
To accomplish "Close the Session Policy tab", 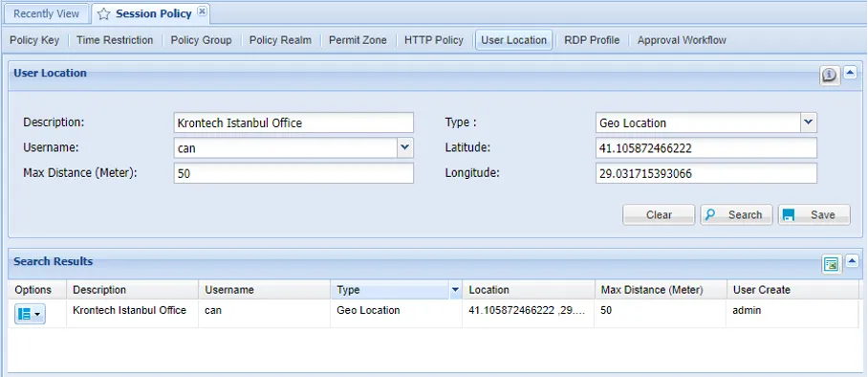I will point(202,11).
